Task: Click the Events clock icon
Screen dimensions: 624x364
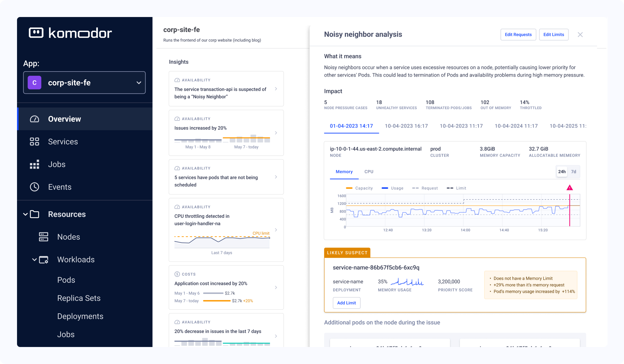Action: click(35, 187)
